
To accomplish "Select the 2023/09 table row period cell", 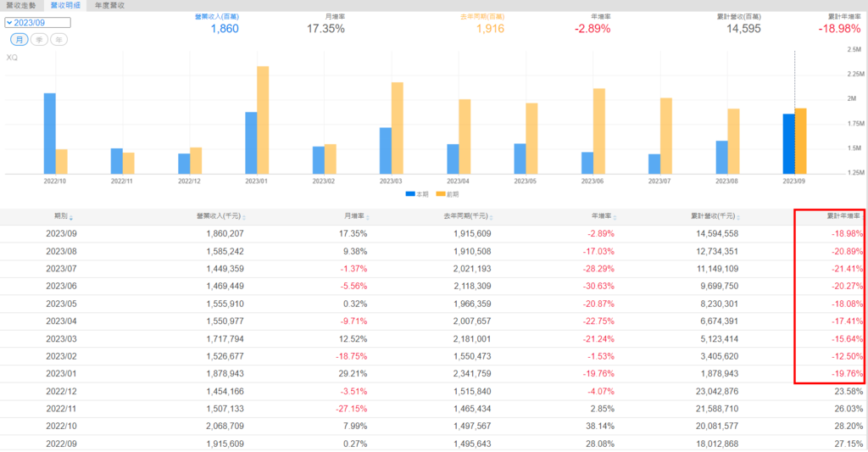I will coord(61,234).
